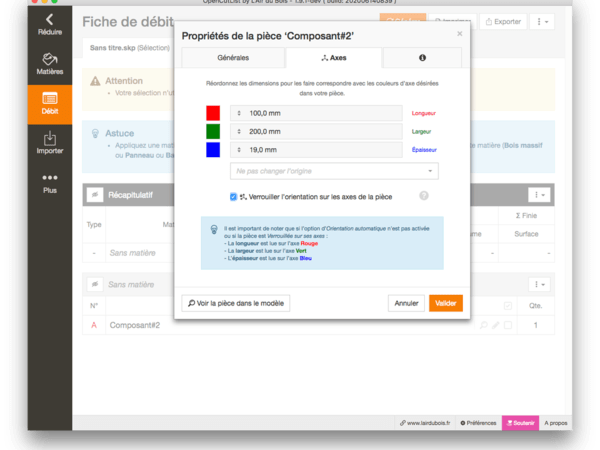Toggle Verrouiller l'orientation checkbox

coord(233,196)
